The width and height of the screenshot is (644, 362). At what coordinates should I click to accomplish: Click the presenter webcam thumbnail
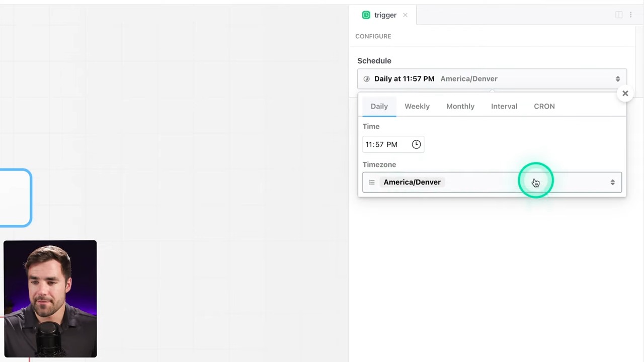[x=50, y=299]
